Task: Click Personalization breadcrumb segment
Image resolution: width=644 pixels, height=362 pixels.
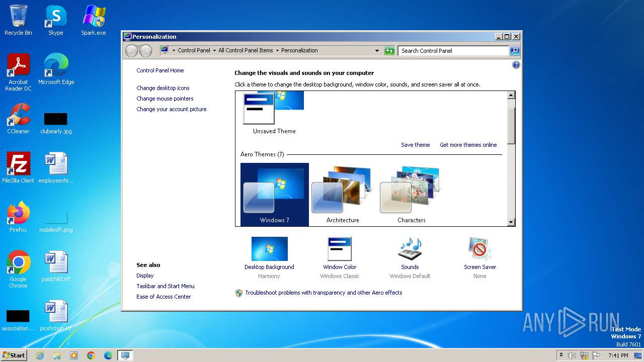Action: coord(299,50)
